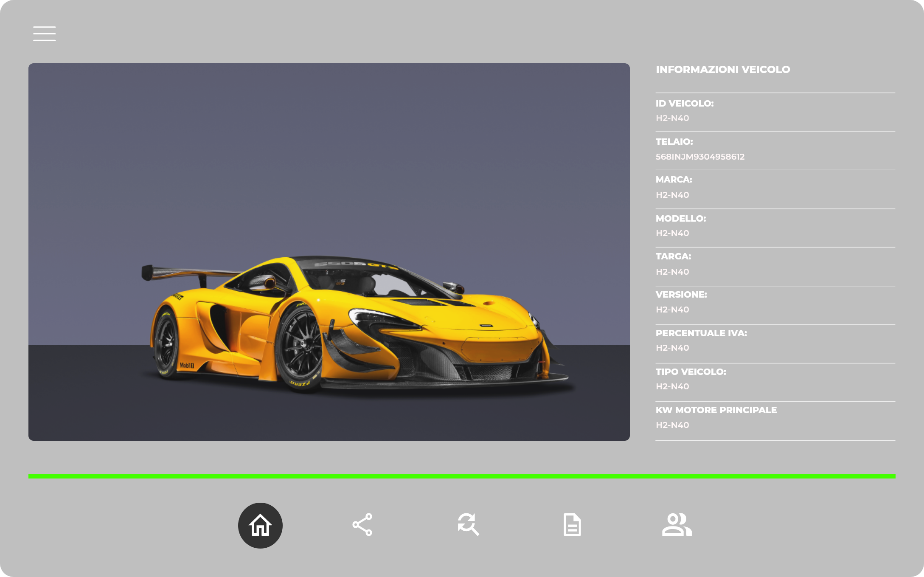Click the MARCA label
The width and height of the screenshot is (924, 577).
pyautogui.click(x=674, y=180)
